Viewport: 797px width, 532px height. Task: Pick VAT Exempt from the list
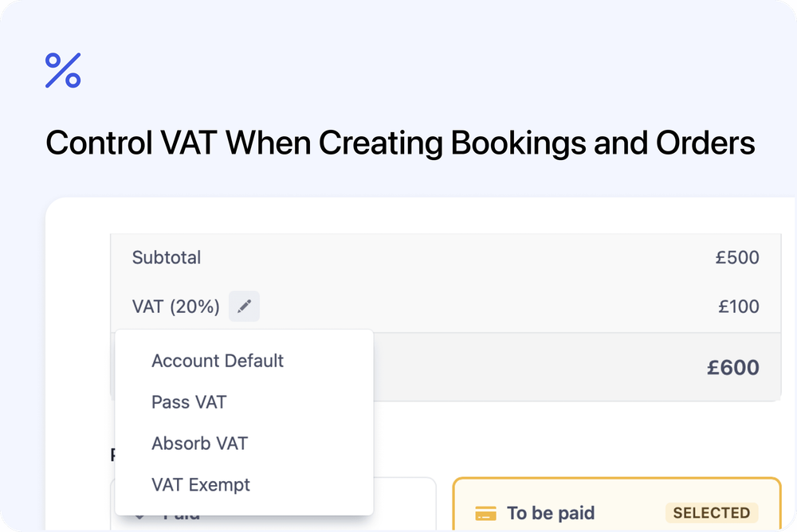tap(200, 485)
